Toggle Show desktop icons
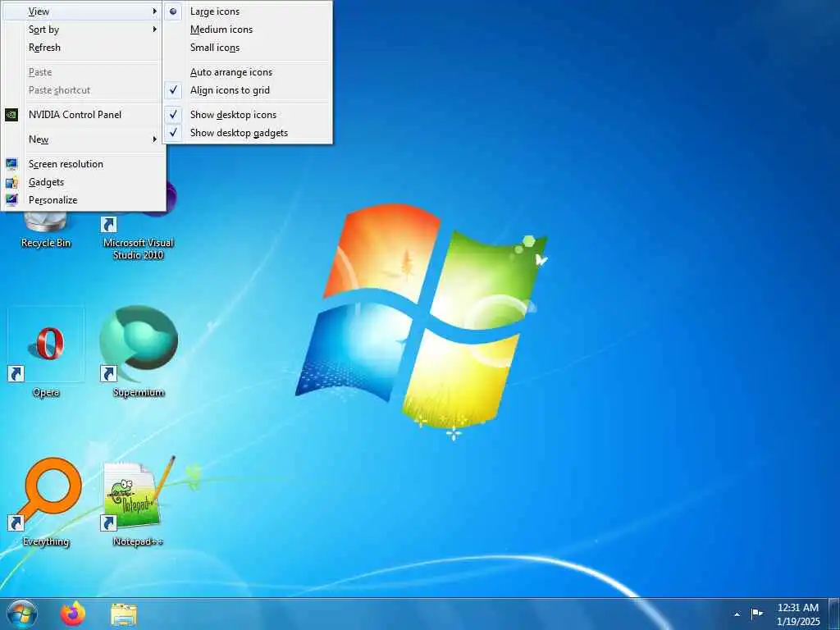Screen dimensions: 840x630 248,115
